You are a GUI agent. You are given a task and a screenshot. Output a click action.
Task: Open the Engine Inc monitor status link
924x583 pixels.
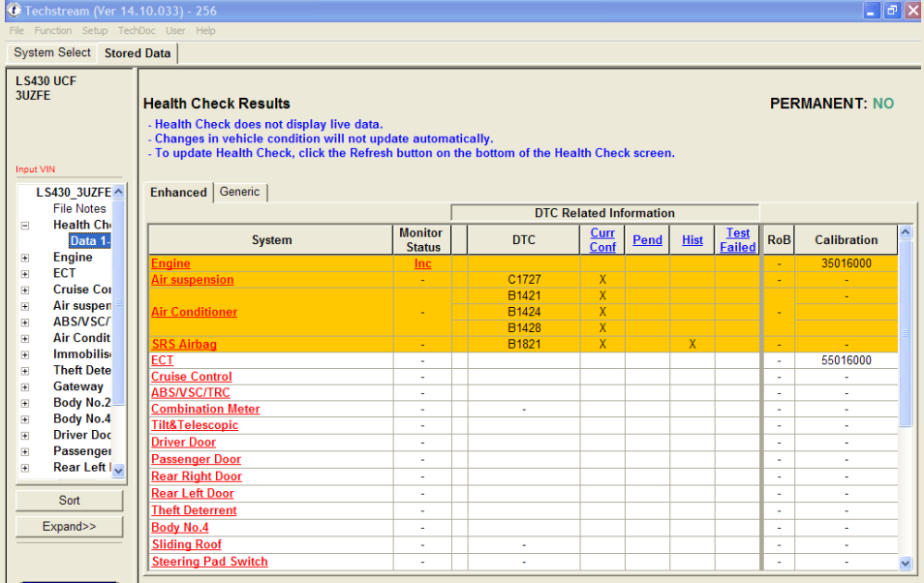click(x=422, y=263)
